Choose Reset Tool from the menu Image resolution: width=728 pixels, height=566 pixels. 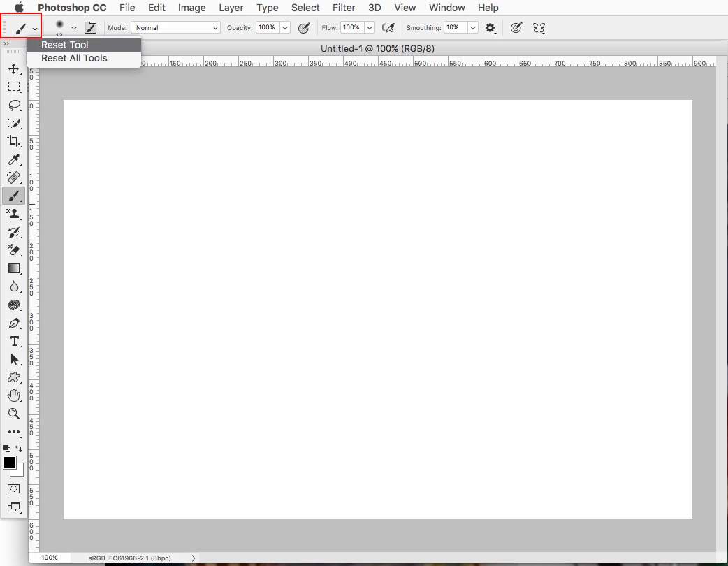coord(84,45)
